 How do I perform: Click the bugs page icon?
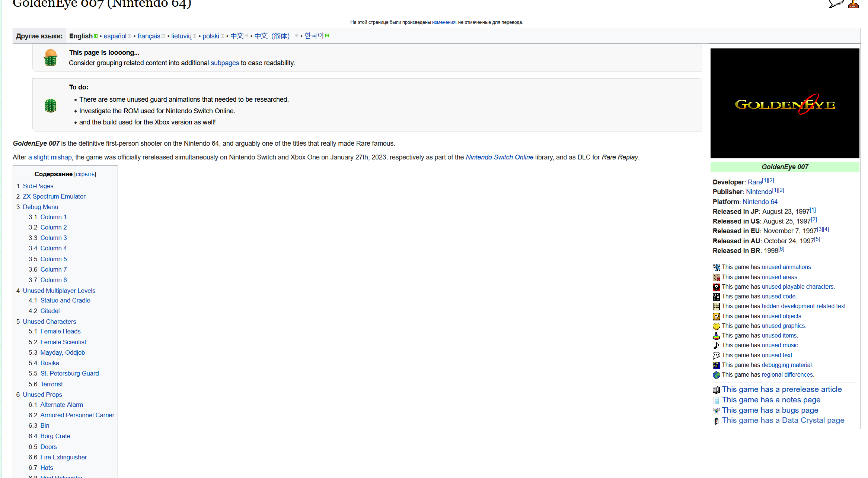point(716,411)
